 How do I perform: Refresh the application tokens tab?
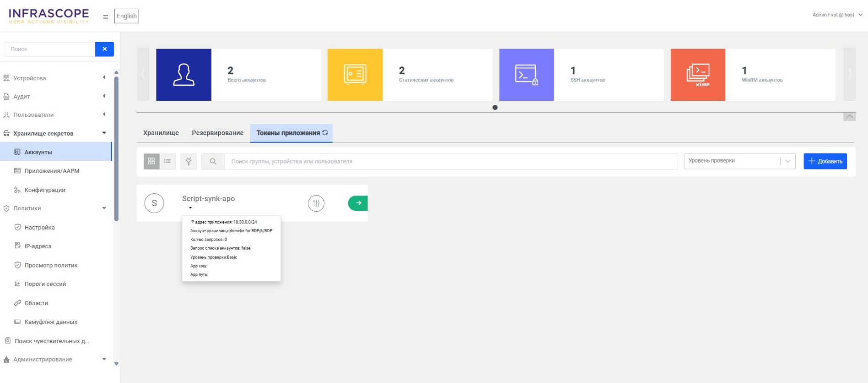325,133
